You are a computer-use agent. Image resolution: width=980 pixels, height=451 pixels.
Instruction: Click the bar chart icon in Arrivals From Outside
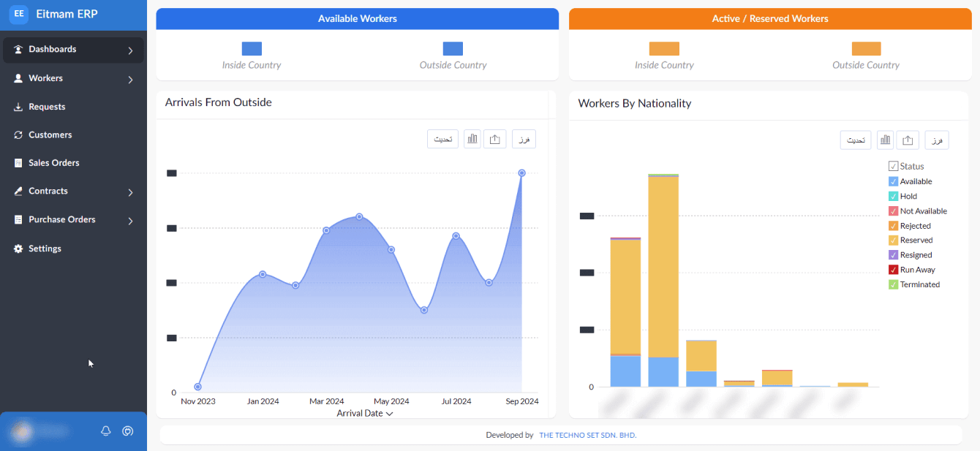click(472, 139)
